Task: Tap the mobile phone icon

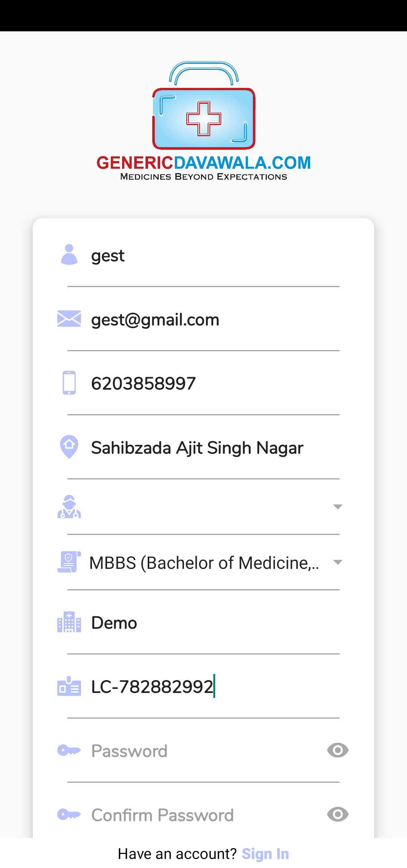Action: point(69,383)
